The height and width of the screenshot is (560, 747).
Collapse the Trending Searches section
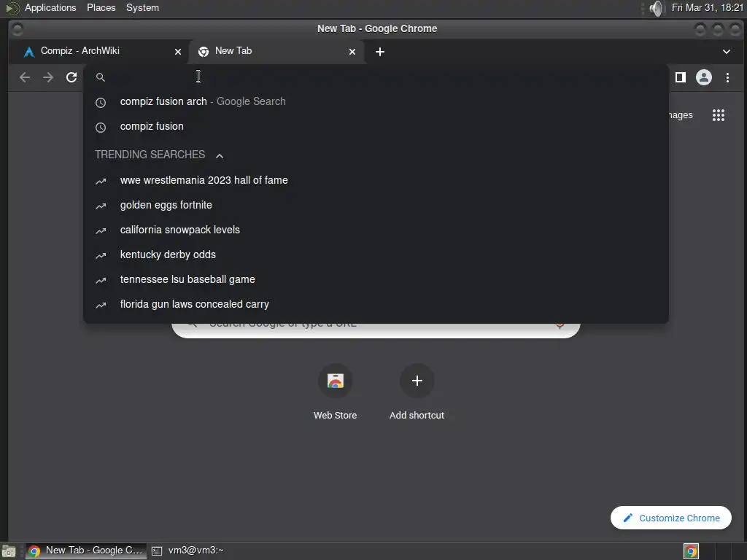coord(220,155)
